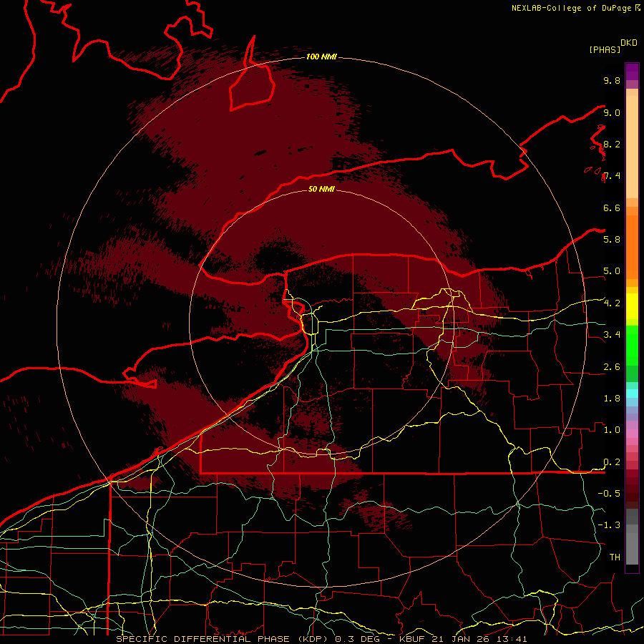The image size is (644, 644).
Task: Click the 5.8 value on the scale
Action: pyautogui.click(x=612, y=239)
